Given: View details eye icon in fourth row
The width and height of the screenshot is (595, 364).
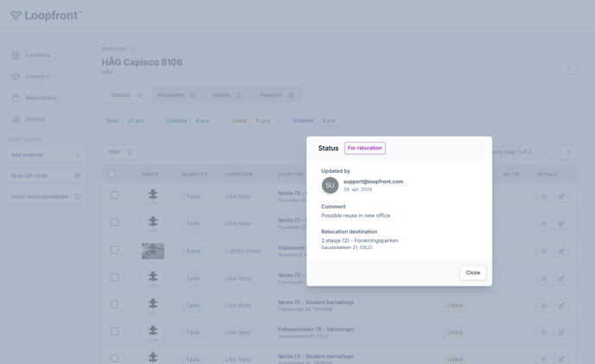Looking at the screenshot, I should [544, 278].
